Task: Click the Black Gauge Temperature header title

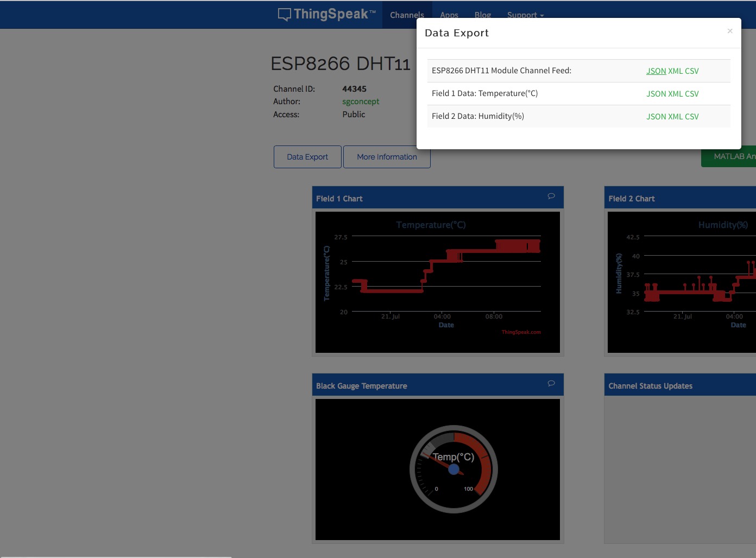Action: point(362,386)
